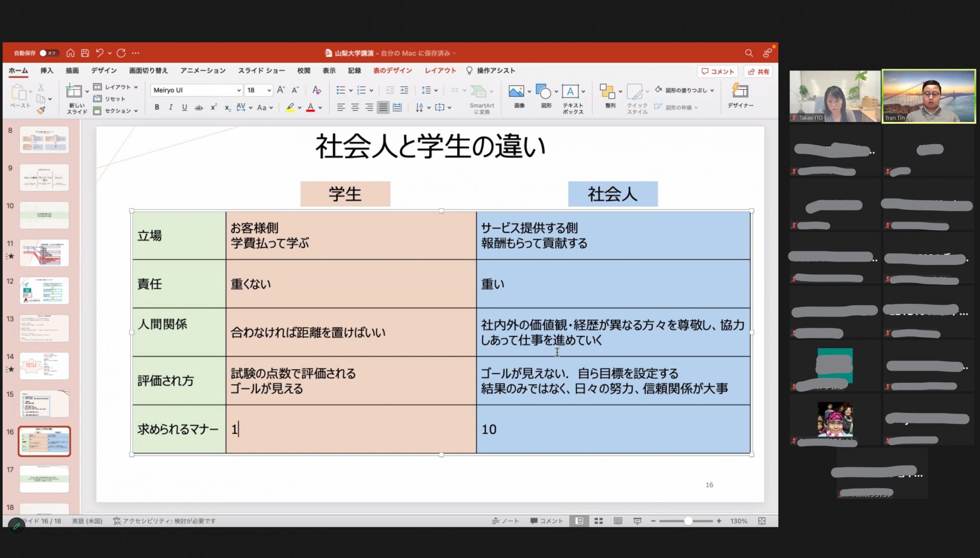Apply italic formatting
The image size is (980, 558).
[x=170, y=108]
